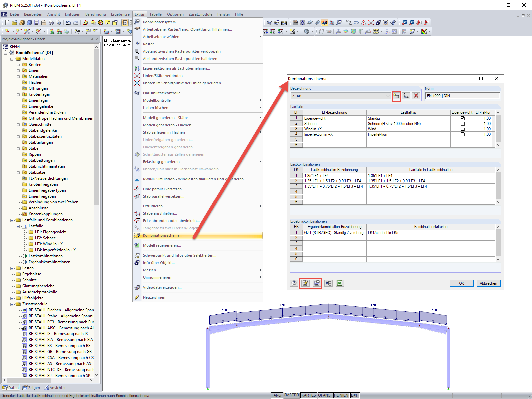Toggle the HLINIEN status bar setting
This screenshot has height=399, width=532.
pyautogui.click(x=341, y=395)
